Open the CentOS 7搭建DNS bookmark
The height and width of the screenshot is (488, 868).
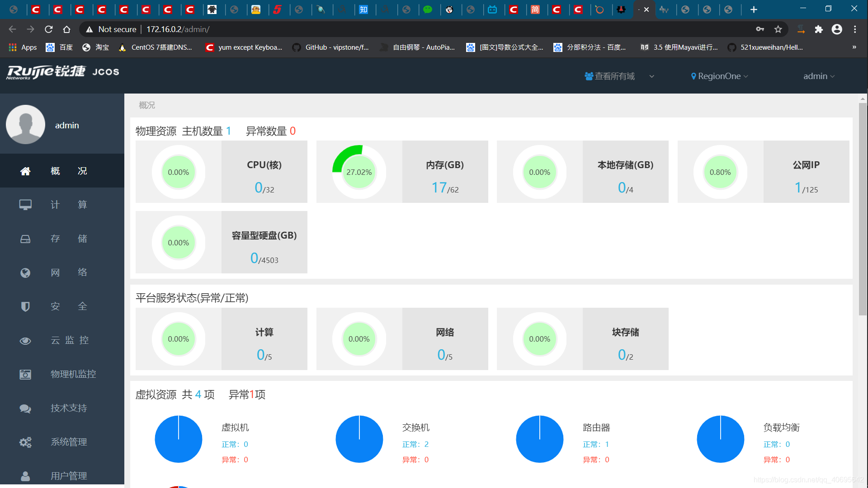(x=155, y=47)
